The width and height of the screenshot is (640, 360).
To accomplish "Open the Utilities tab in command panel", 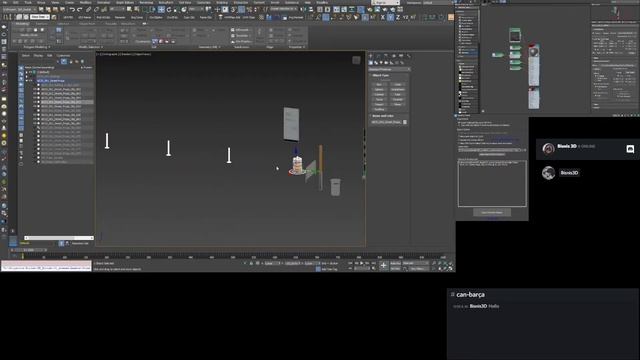I will coord(409,56).
